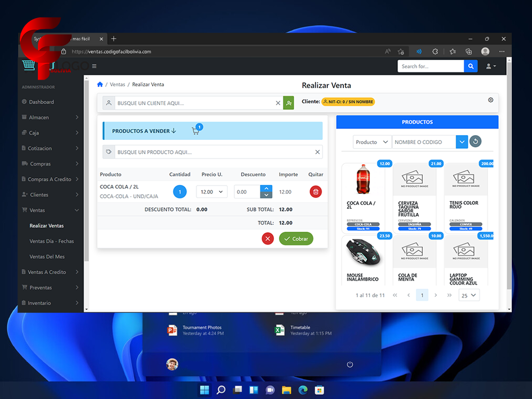
Task: Open the Precio U. price dropdown
Action: coord(211,192)
